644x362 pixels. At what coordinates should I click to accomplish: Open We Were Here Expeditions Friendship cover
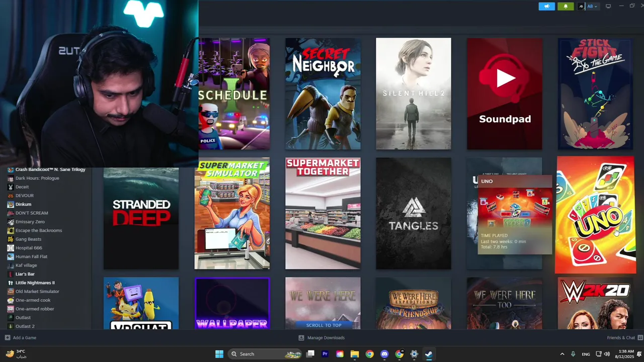414,303
